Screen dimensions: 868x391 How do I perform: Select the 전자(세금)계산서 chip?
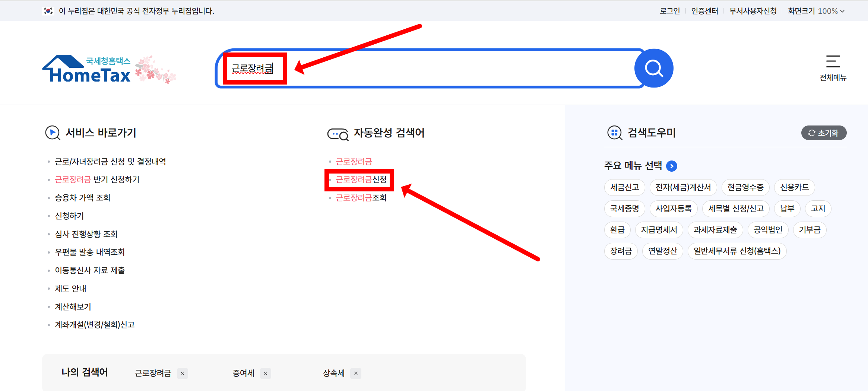[x=683, y=187]
